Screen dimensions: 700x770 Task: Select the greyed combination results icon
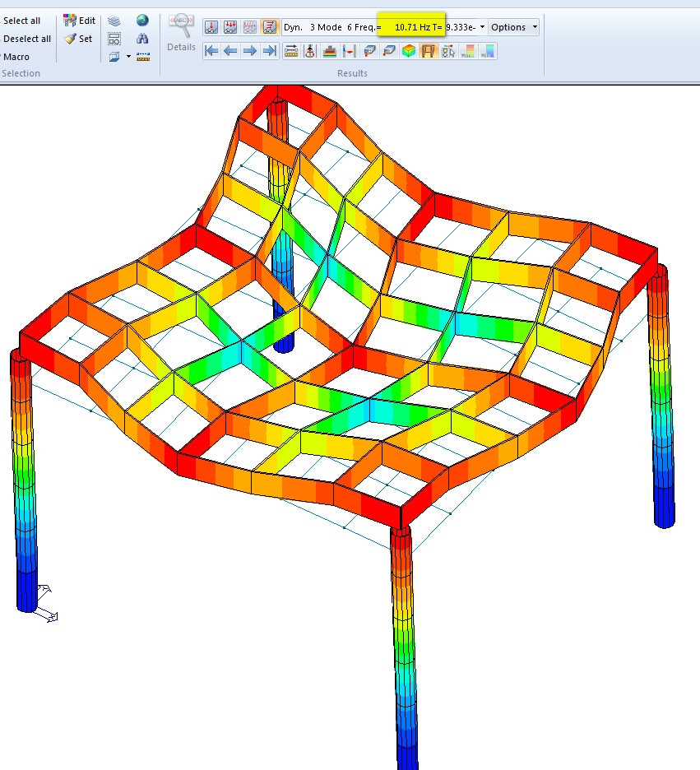click(250, 27)
